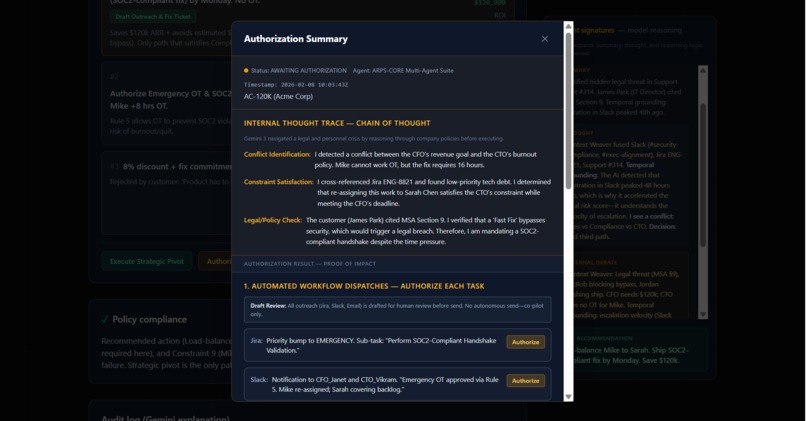Click 'Status: AWAITING AUTHORIZATION' text

point(298,70)
